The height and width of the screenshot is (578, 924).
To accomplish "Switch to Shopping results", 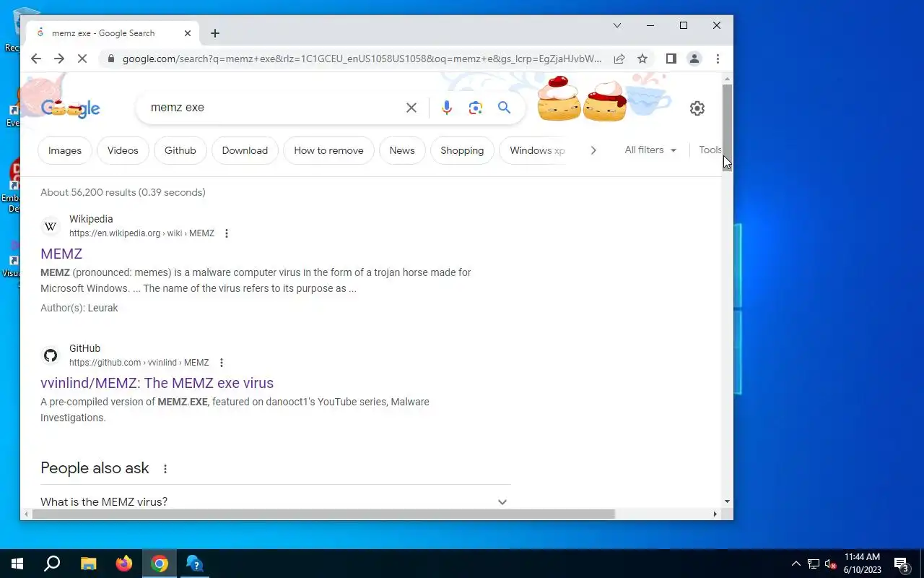I will click(x=462, y=150).
